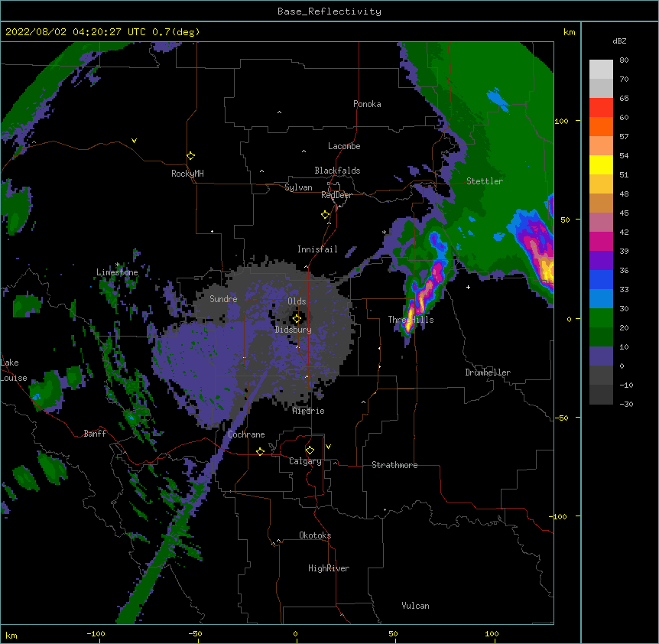Pick the red 65 dBZ legend swatch
Image resolution: width=659 pixels, height=644 pixels.
coord(601,107)
